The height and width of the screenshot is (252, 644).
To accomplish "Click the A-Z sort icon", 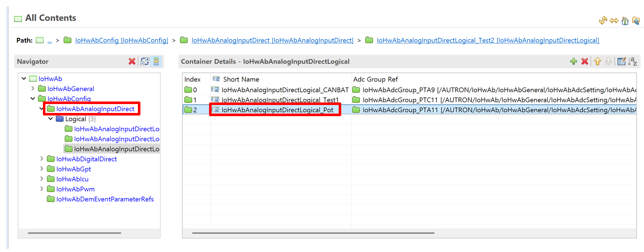I will (x=632, y=61).
